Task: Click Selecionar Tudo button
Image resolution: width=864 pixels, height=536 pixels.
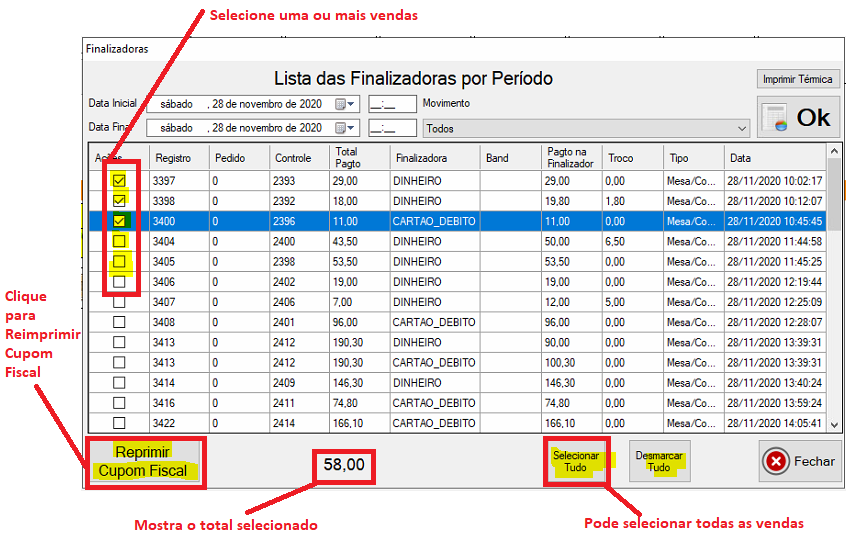Action: coord(576,462)
